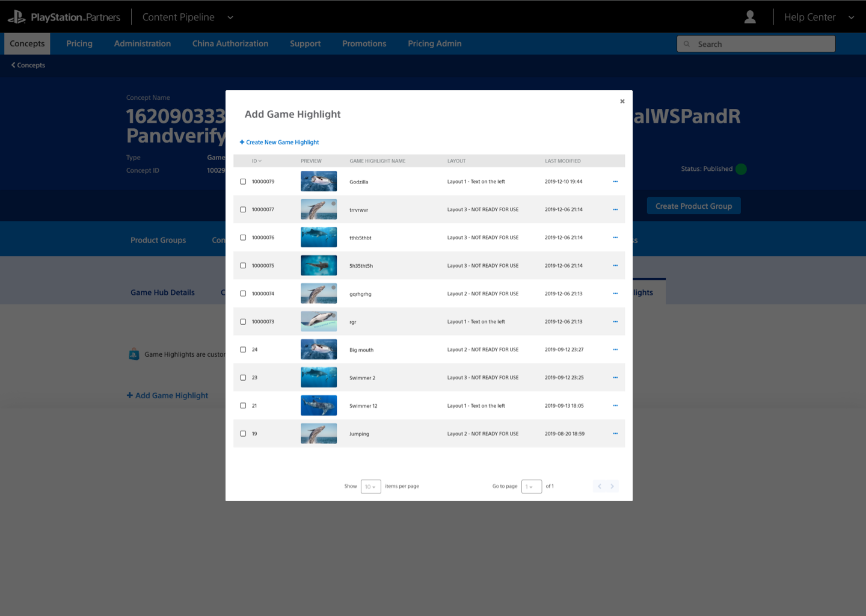Open the Go to page dropdown
This screenshot has width=866, height=616.
532,486
